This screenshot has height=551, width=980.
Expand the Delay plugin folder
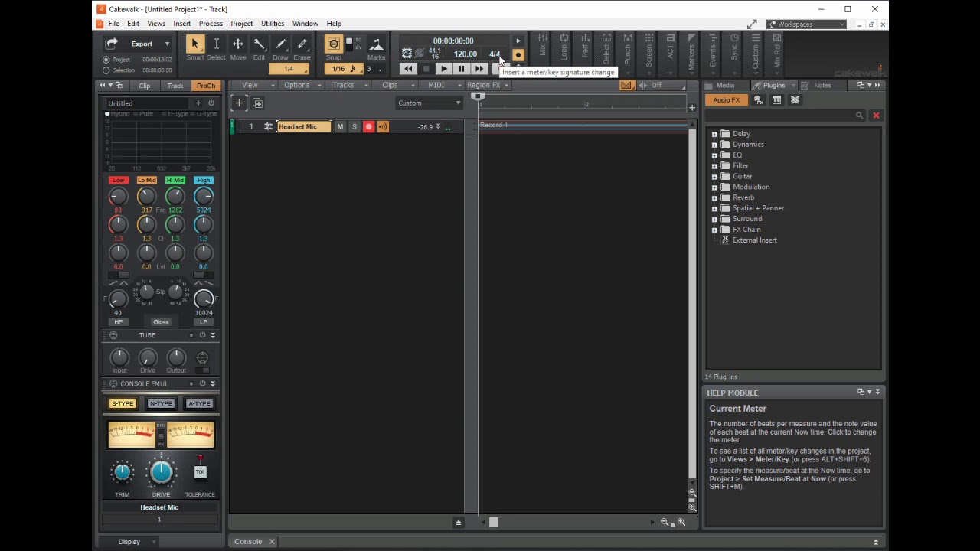tap(714, 134)
